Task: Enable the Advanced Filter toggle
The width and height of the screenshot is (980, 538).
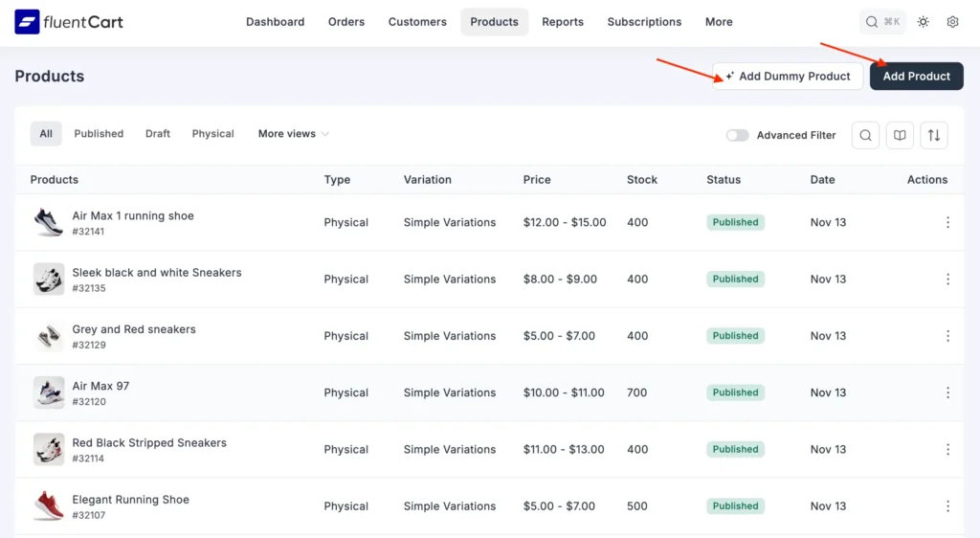Action: [737, 135]
